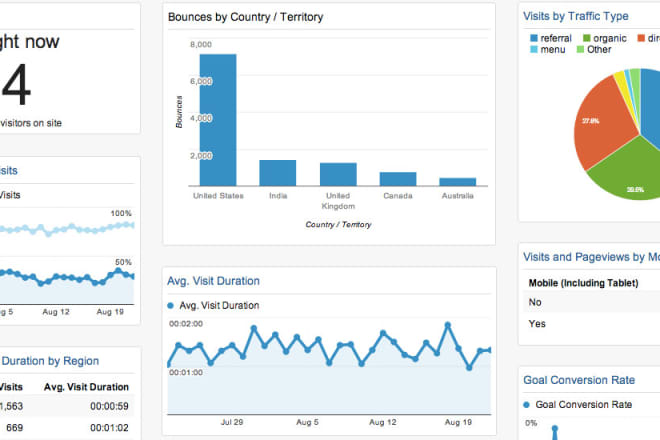
Task: Click the 'United Kingdom' axis label
Action: pyautogui.click(x=338, y=201)
